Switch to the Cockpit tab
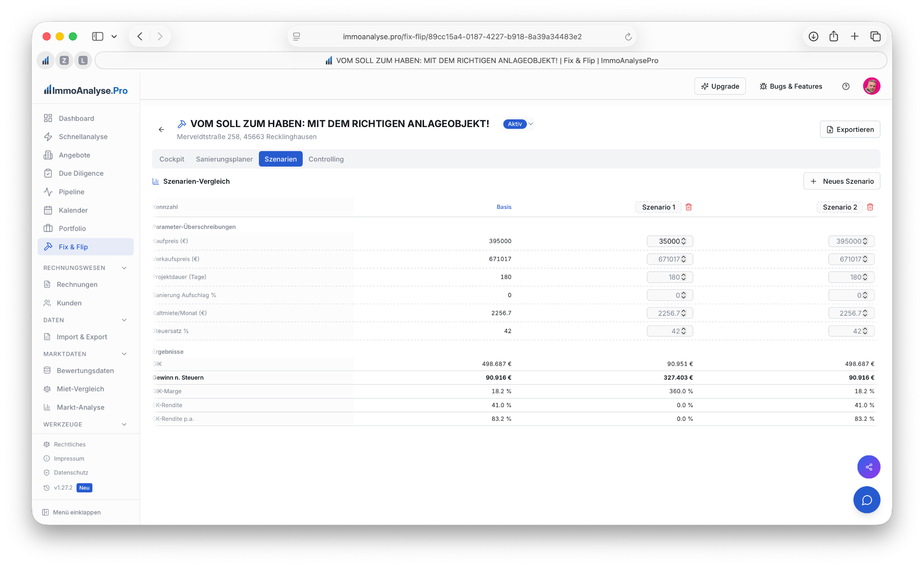 click(172, 159)
